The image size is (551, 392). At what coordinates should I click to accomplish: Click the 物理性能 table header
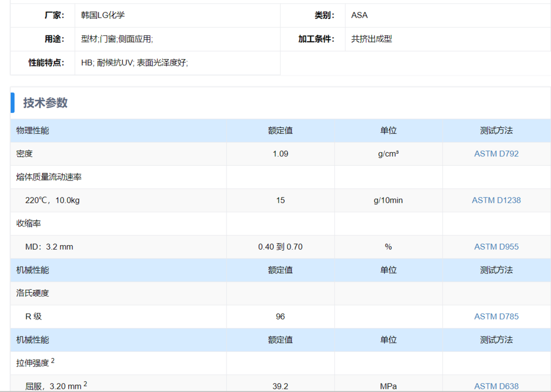pos(32,131)
